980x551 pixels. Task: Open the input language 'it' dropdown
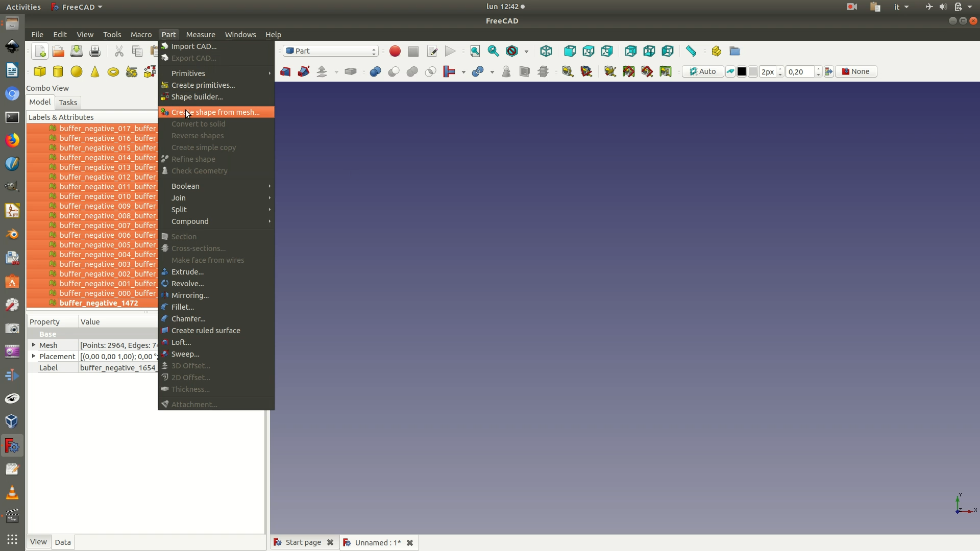tap(901, 7)
